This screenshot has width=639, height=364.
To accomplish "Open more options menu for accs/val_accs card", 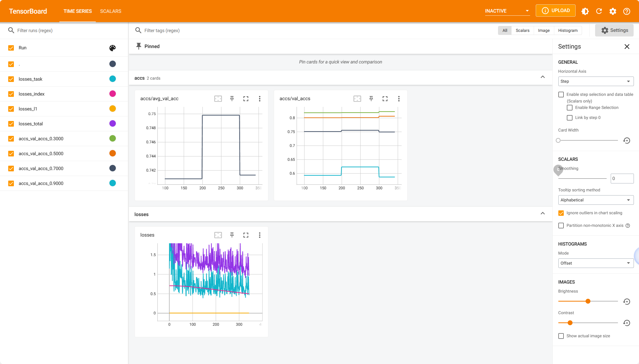I will pos(399,99).
